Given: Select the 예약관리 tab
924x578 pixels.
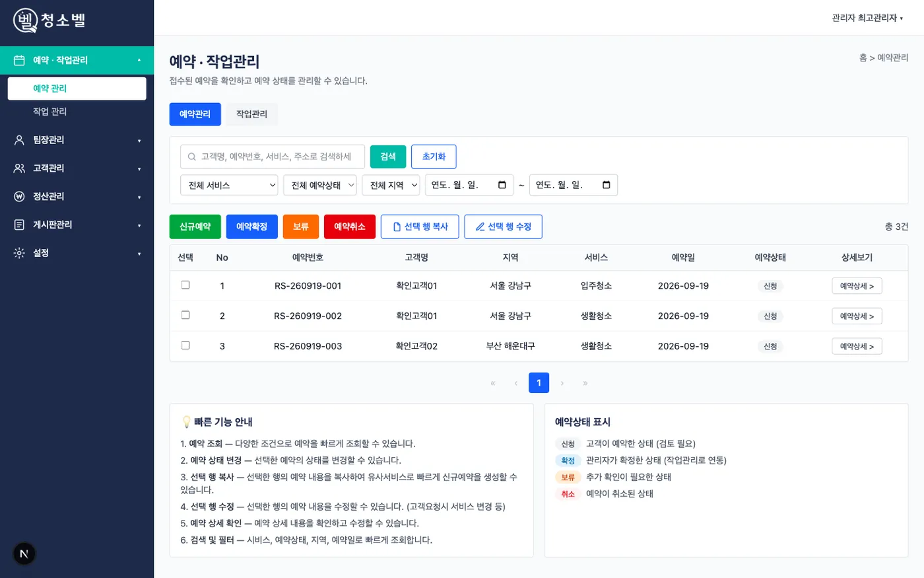Looking at the screenshot, I should [x=195, y=114].
